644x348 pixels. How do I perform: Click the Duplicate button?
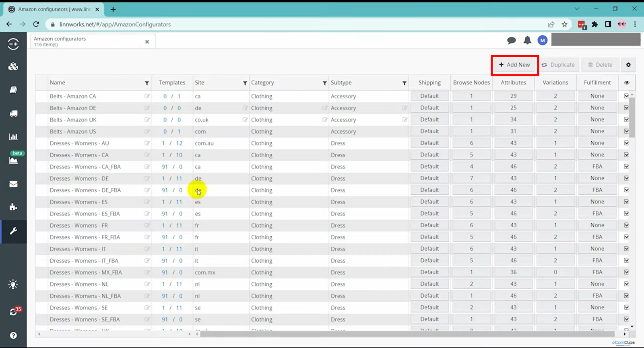coord(558,65)
